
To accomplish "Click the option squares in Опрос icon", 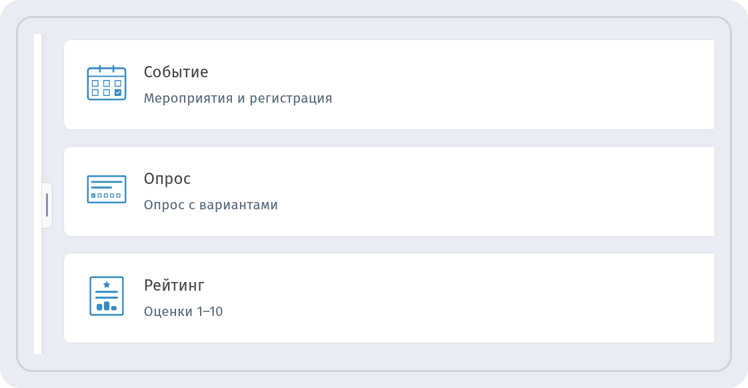I will [106, 195].
